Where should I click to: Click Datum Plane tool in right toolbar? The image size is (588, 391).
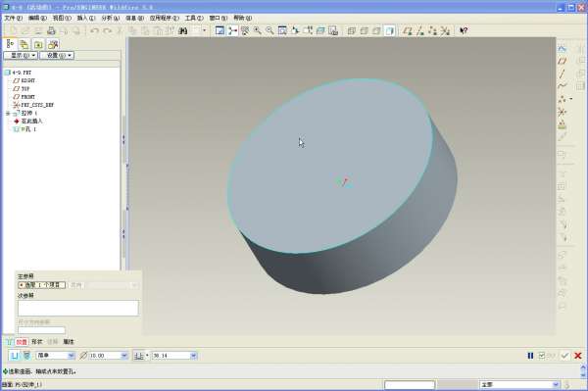562,61
